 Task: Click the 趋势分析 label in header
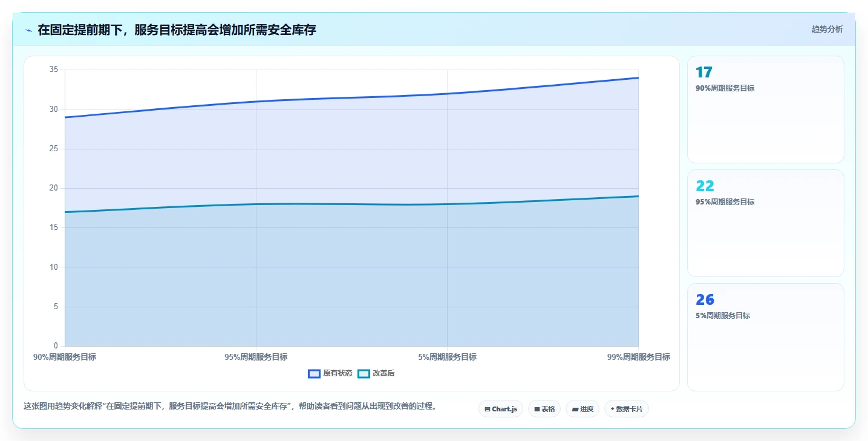[827, 29]
